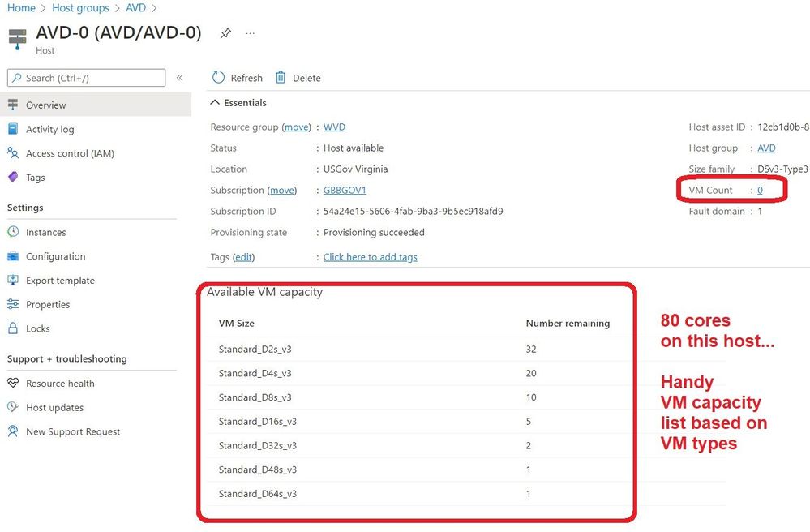The height and width of the screenshot is (532, 810).
Task: Collapse the left navigation menu
Action: (x=180, y=78)
